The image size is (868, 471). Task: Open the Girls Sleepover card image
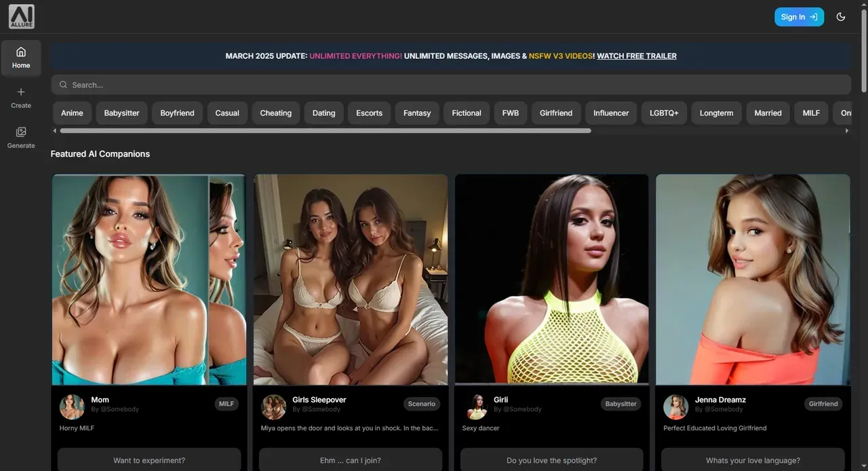(x=351, y=280)
